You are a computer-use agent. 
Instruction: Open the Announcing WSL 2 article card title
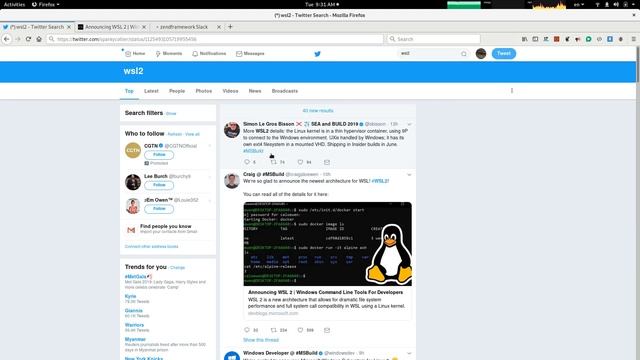pos(325,292)
